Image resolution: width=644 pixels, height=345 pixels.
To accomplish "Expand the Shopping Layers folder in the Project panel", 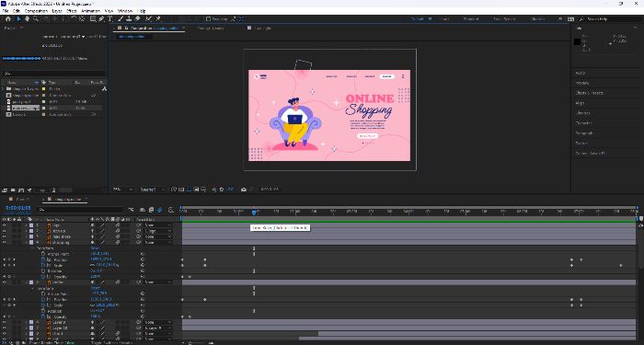I will tap(4, 88).
